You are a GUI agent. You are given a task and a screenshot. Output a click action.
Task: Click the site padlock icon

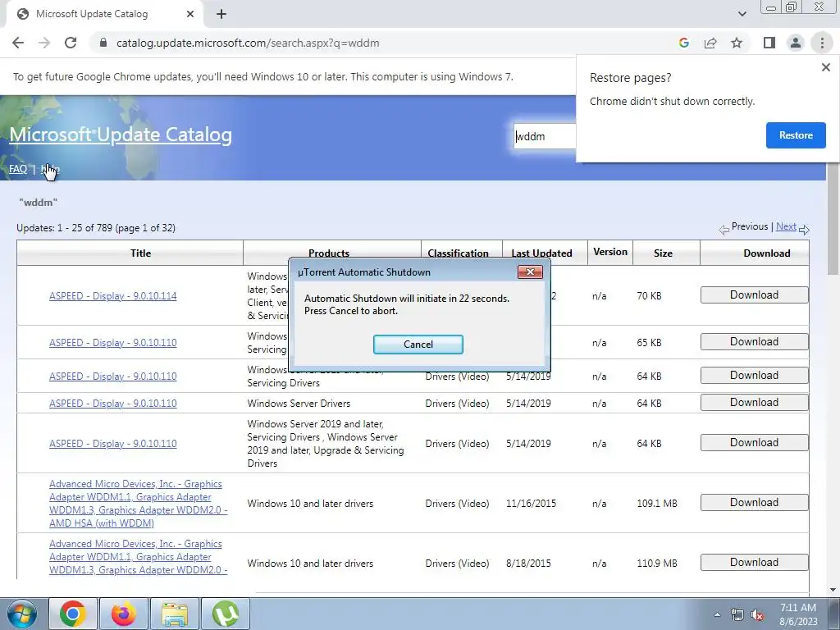pyautogui.click(x=103, y=43)
